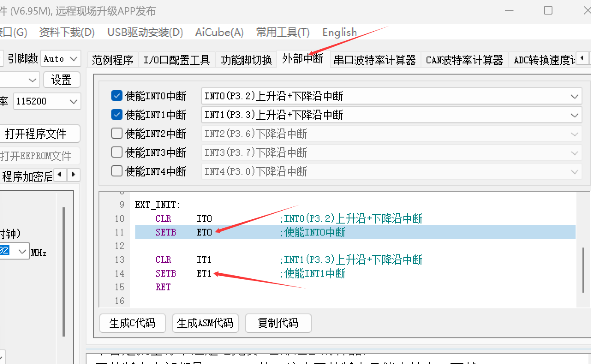Click the 生成ASM代码 button

coord(205,323)
